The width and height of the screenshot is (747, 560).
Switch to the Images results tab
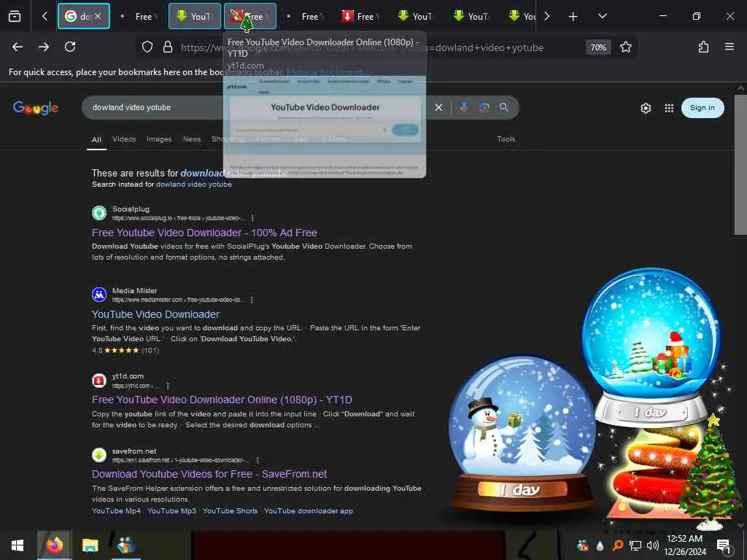tap(159, 139)
